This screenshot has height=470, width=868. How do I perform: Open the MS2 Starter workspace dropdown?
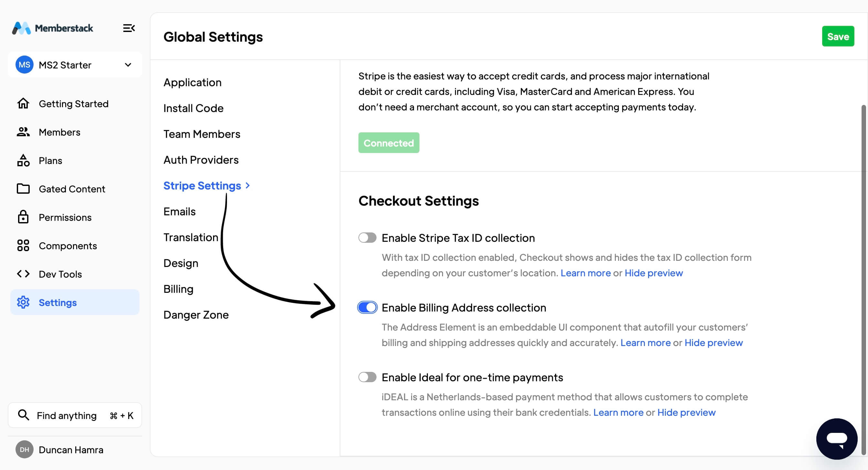75,65
